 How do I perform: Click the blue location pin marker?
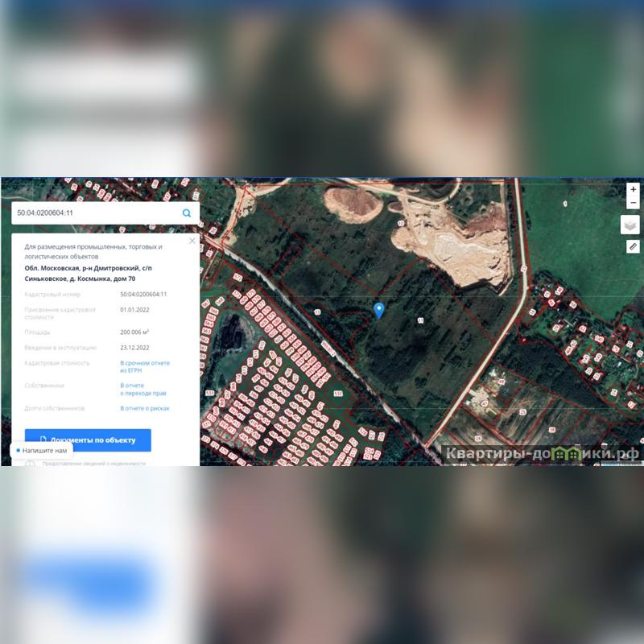pos(379,310)
